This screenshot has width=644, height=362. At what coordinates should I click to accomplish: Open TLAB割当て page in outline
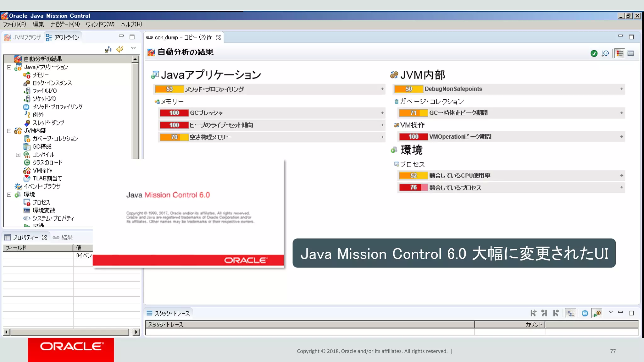[47, 178]
